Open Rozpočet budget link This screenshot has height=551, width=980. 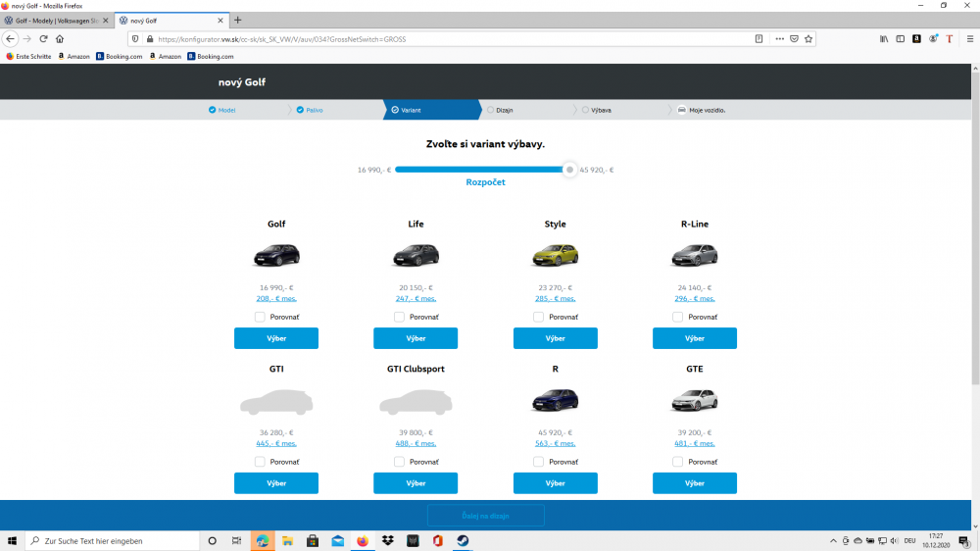click(x=486, y=182)
